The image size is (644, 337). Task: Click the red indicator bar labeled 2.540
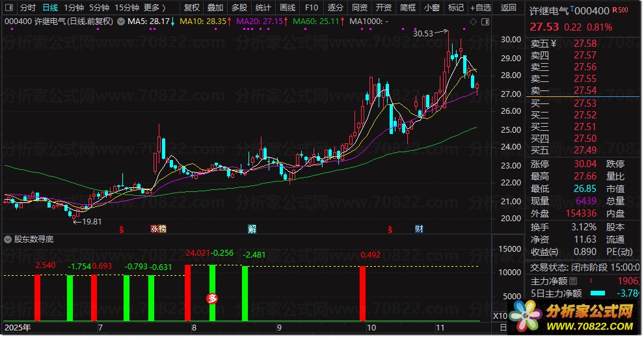[37, 297]
